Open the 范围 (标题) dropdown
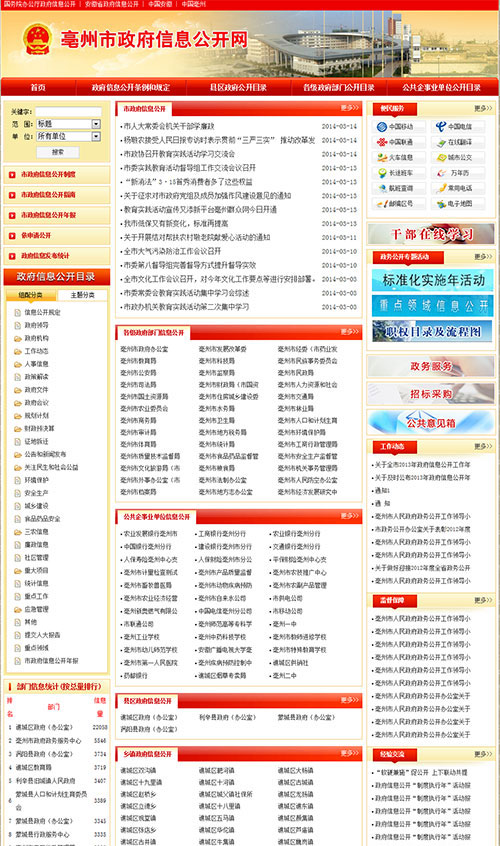The image size is (500, 846). pos(69,124)
